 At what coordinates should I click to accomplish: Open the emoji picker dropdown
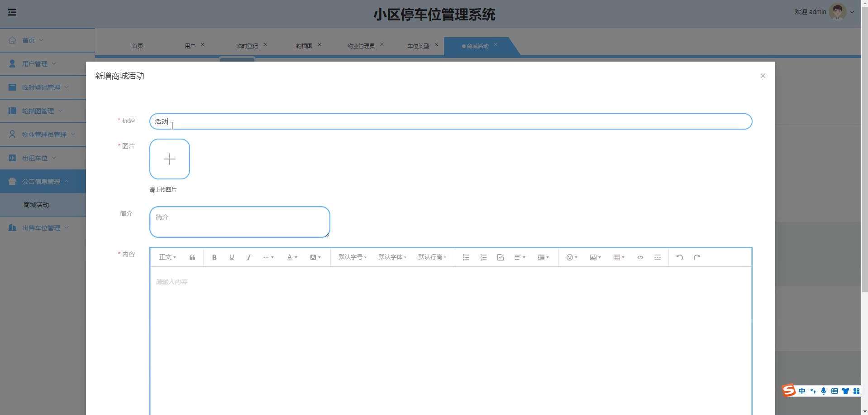tap(572, 257)
